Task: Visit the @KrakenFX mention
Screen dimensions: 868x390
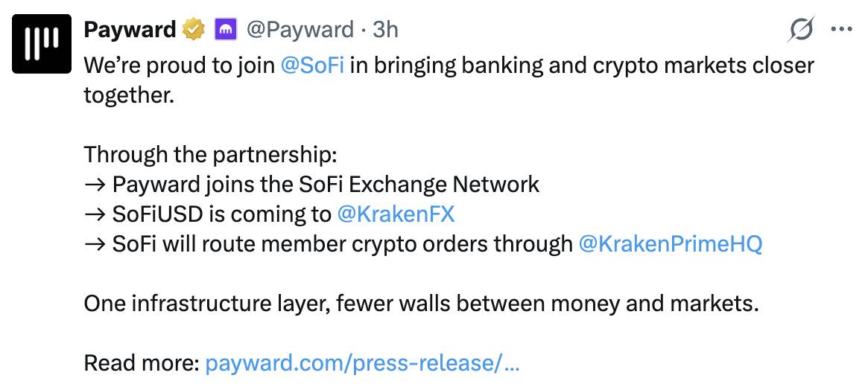Action: 396,214
